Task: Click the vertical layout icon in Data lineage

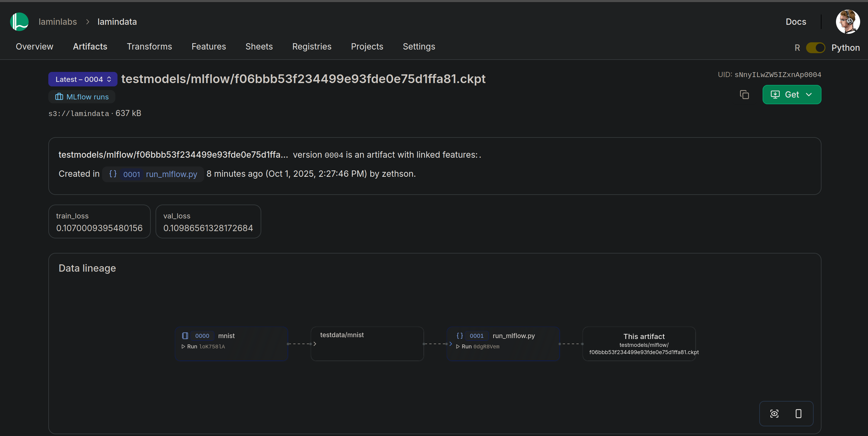Action: tap(798, 413)
